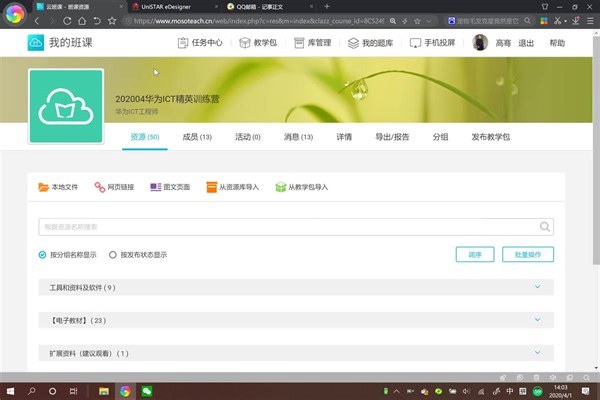The width and height of the screenshot is (600, 400).
Task: Open WeChat from the taskbar
Action: 147,391
